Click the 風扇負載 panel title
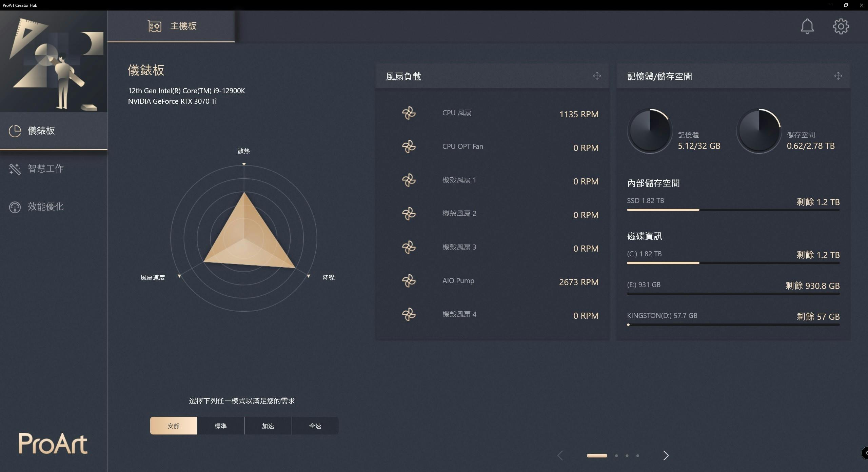The width and height of the screenshot is (868, 472). click(x=403, y=77)
